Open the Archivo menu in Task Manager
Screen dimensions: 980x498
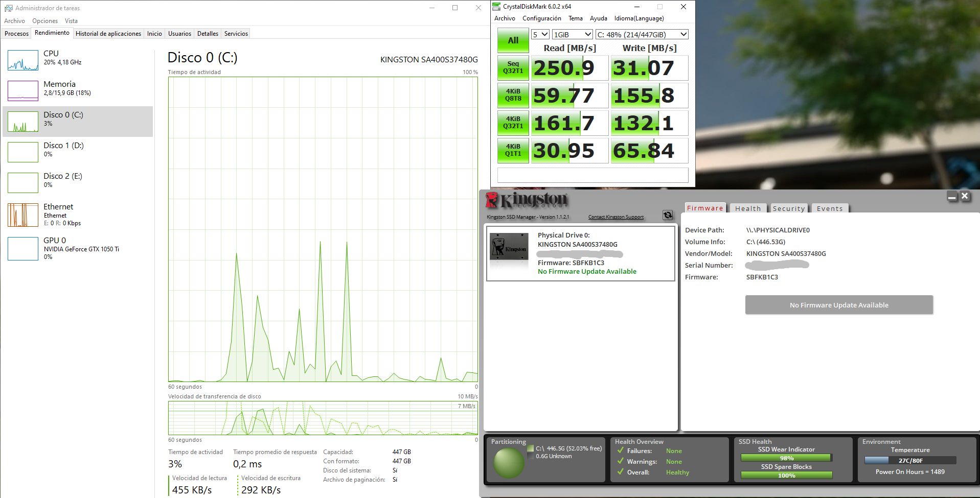coord(14,21)
